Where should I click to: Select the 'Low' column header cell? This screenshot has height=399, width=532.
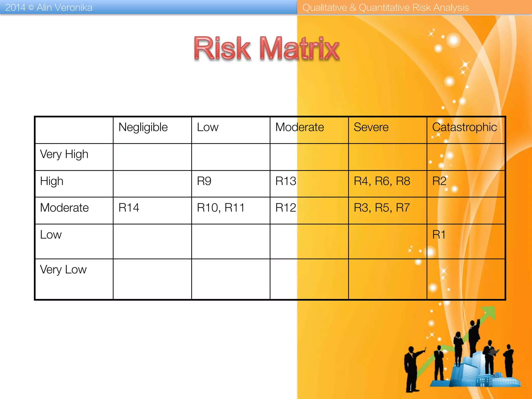(x=231, y=130)
